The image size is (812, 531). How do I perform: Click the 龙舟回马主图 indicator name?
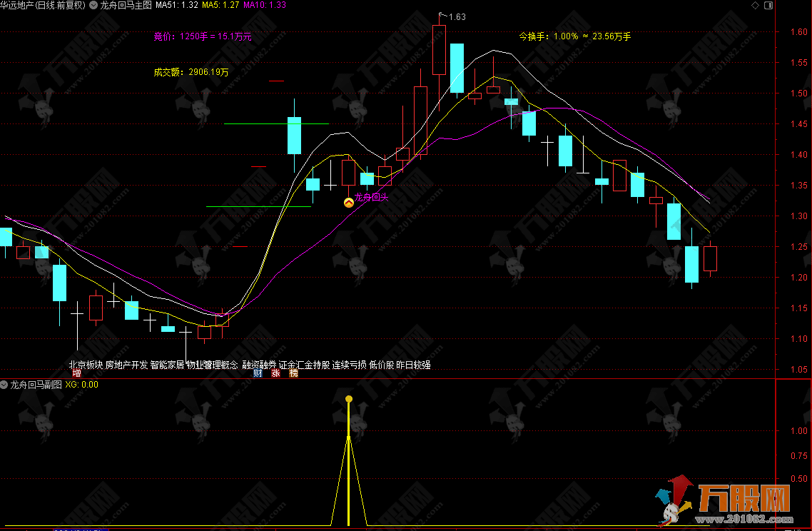point(126,5)
